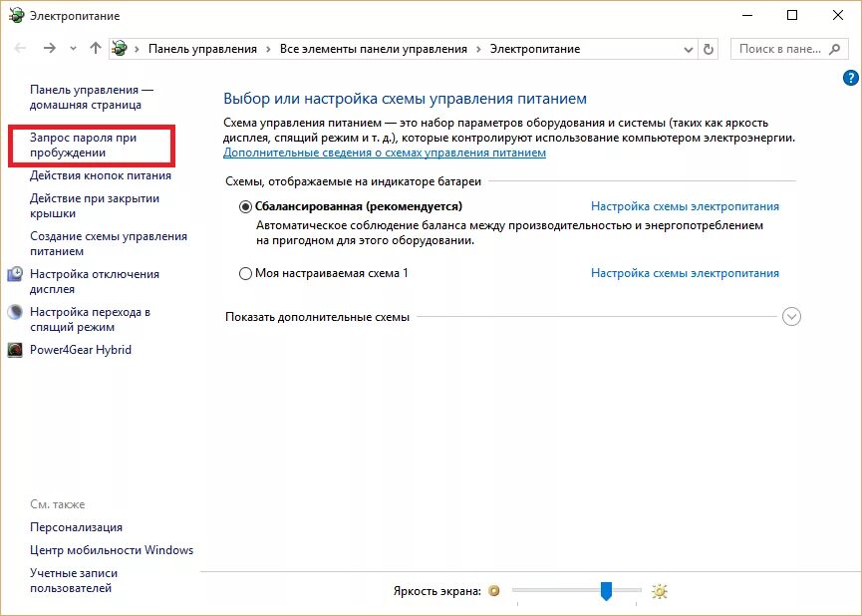Click the 'Яркость экрана:' label
This screenshot has height=616, width=862.
tap(437, 591)
